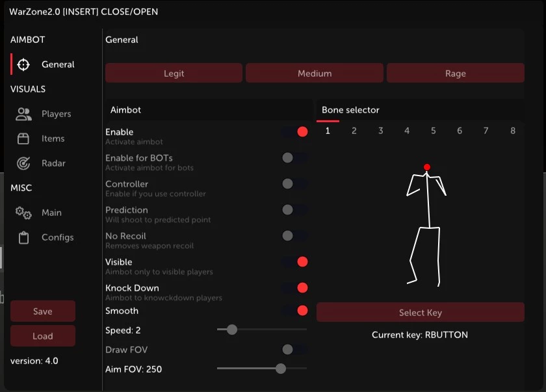The width and height of the screenshot is (546, 392).
Task: Click the 'Current key: RBUTTON' text
Action: (x=420, y=335)
